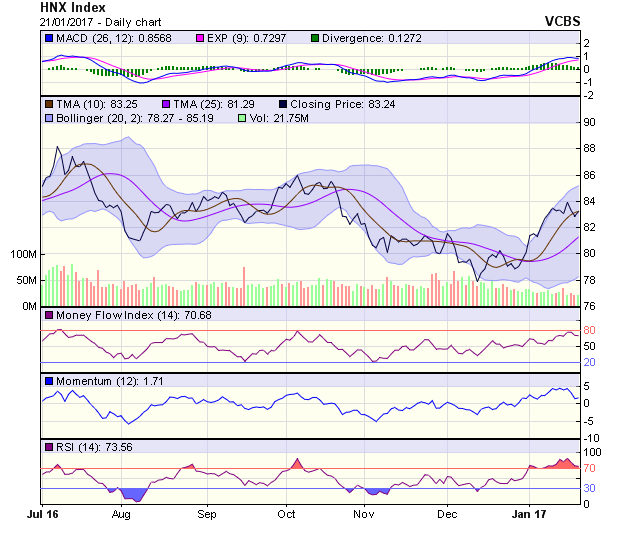The width and height of the screenshot is (620, 535).
Task: Select the purple TMA (25) legend marker
Action: [166, 104]
